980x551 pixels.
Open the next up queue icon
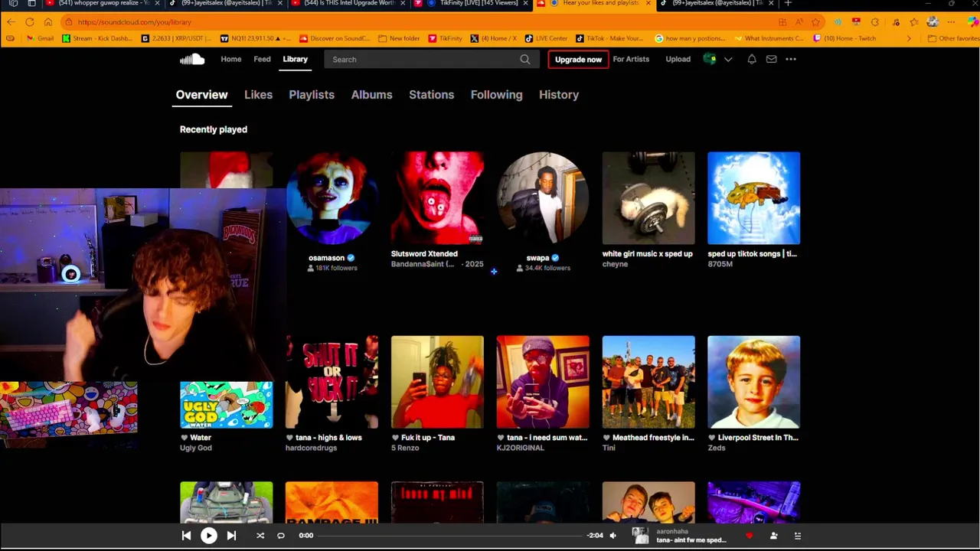pyautogui.click(x=797, y=536)
